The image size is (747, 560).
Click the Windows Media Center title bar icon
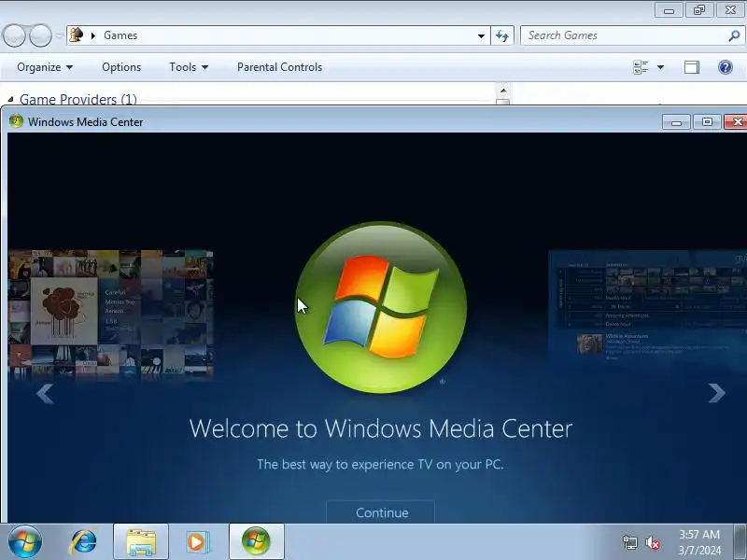[x=16, y=121]
